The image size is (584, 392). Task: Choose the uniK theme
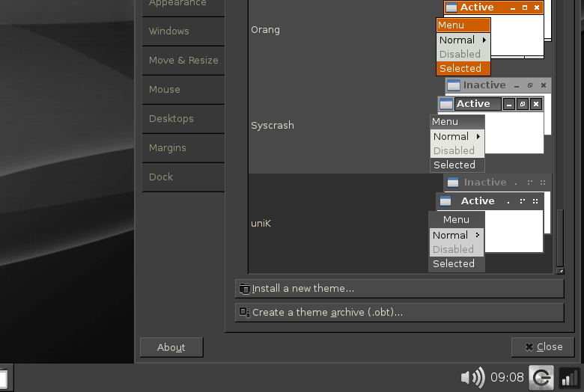click(x=401, y=224)
